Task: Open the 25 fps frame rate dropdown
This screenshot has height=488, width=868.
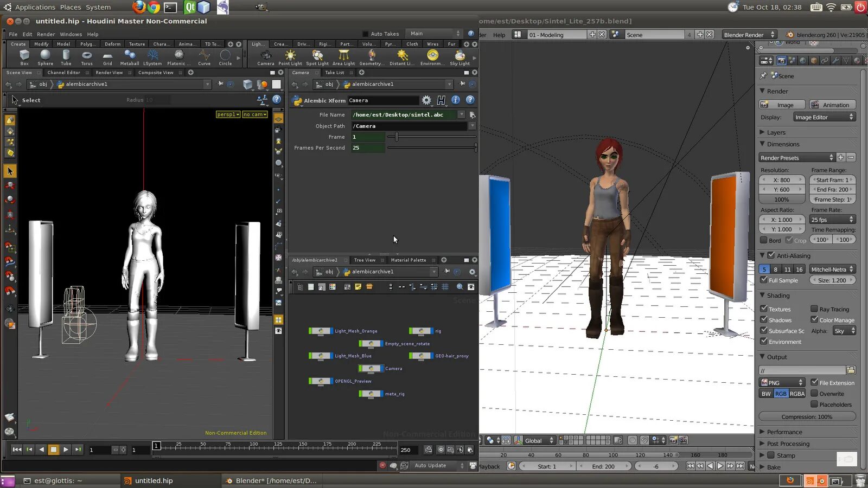Action: tap(832, 220)
